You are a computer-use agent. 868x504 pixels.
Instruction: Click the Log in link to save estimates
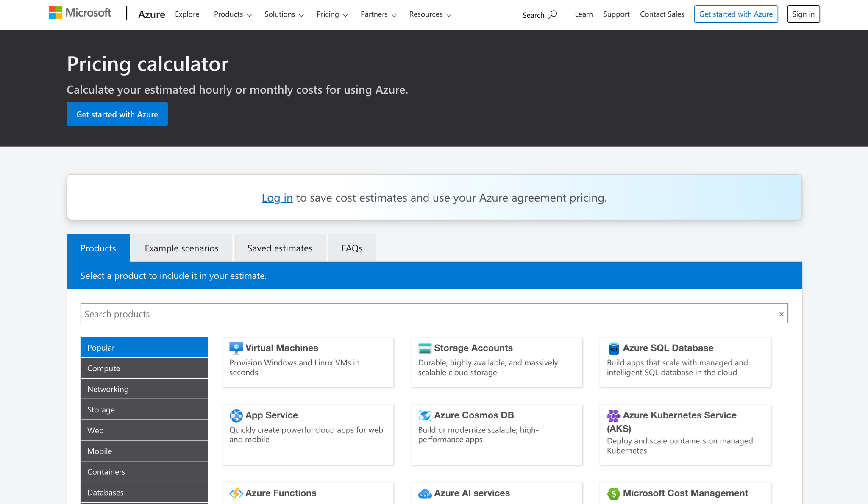click(277, 198)
